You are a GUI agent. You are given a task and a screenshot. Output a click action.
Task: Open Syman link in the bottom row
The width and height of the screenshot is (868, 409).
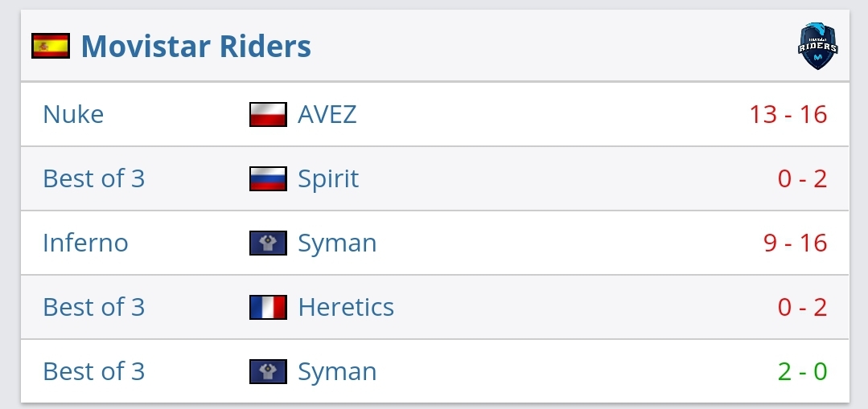coord(337,371)
